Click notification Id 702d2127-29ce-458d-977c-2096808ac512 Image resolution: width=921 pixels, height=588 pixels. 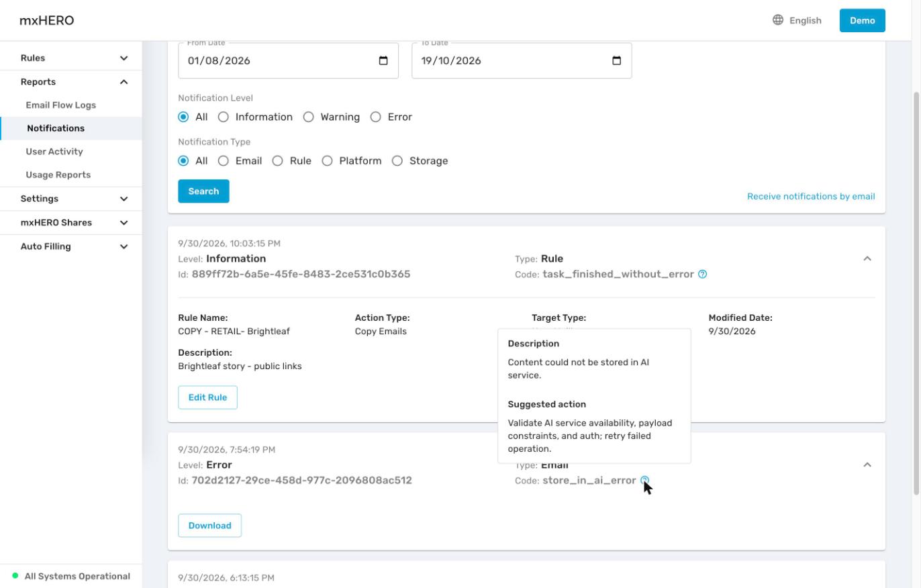301,480
